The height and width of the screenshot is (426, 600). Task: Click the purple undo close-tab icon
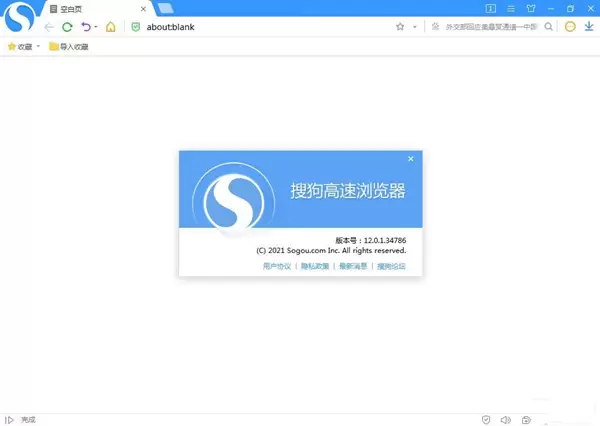point(86,27)
